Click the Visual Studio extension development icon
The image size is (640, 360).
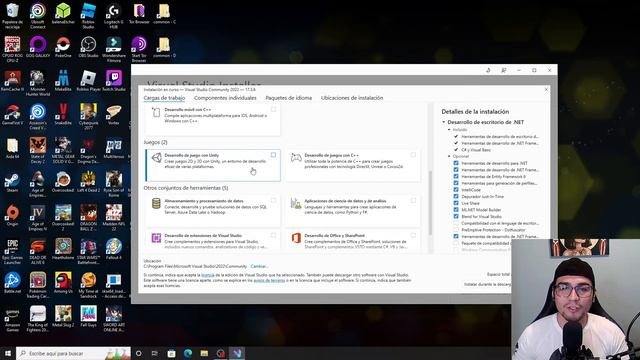(x=156, y=238)
